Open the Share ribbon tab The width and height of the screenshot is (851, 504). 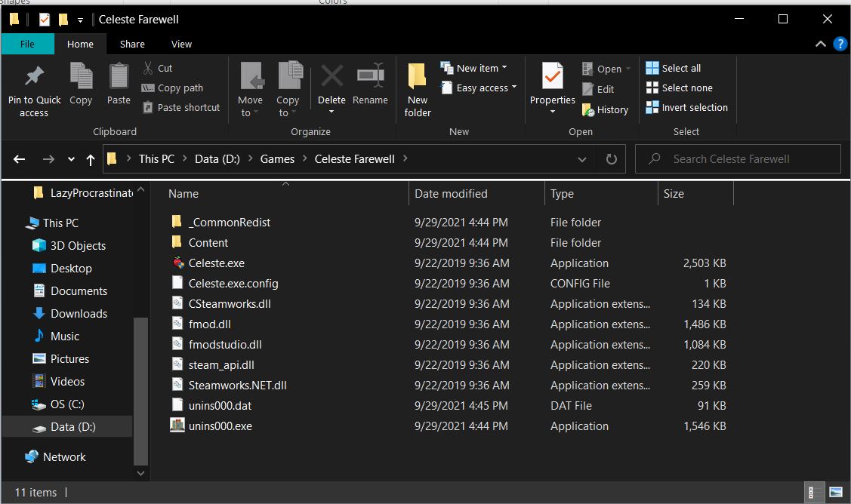(132, 44)
